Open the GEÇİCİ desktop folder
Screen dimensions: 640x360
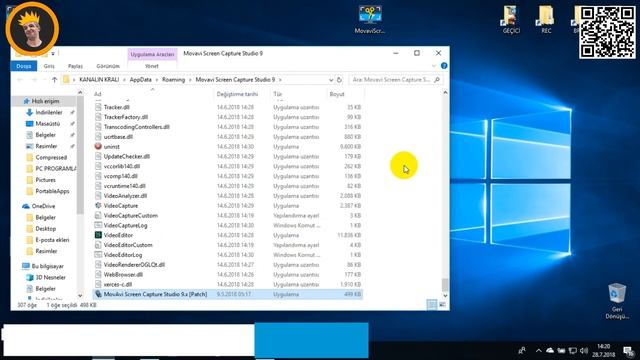pos(510,20)
